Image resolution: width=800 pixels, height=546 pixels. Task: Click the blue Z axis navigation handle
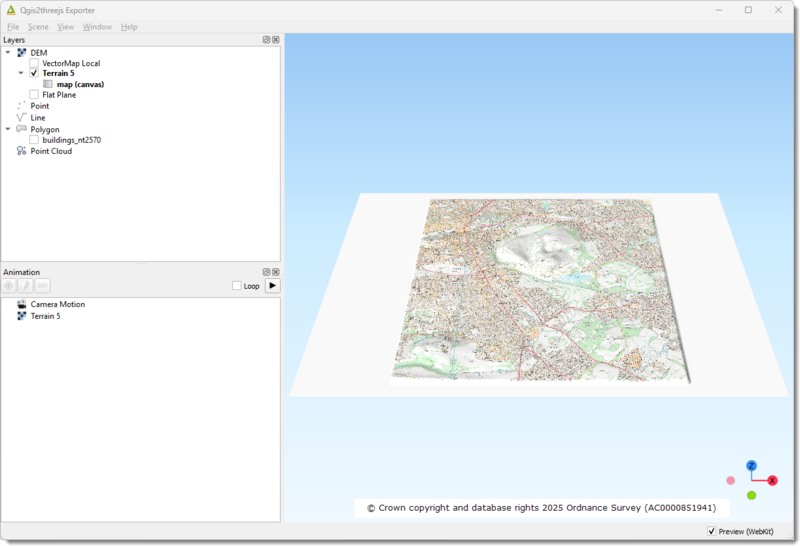pos(751,465)
